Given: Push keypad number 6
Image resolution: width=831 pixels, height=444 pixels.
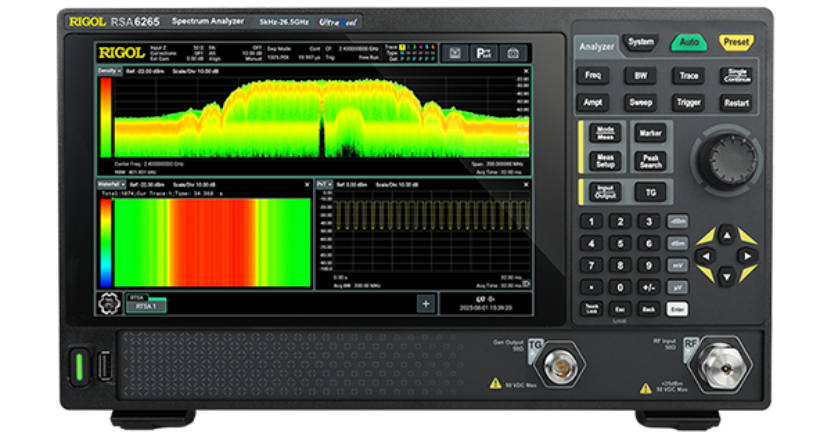Looking at the screenshot, I should pos(648,244).
